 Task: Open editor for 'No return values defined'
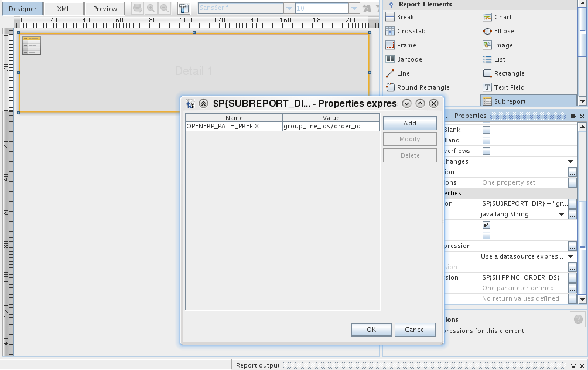coord(572,299)
